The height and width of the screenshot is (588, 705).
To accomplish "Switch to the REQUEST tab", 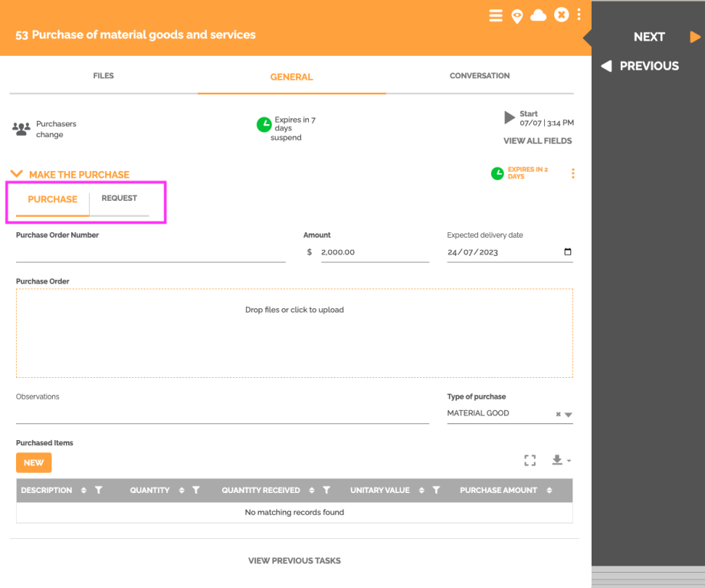I will tap(119, 199).
